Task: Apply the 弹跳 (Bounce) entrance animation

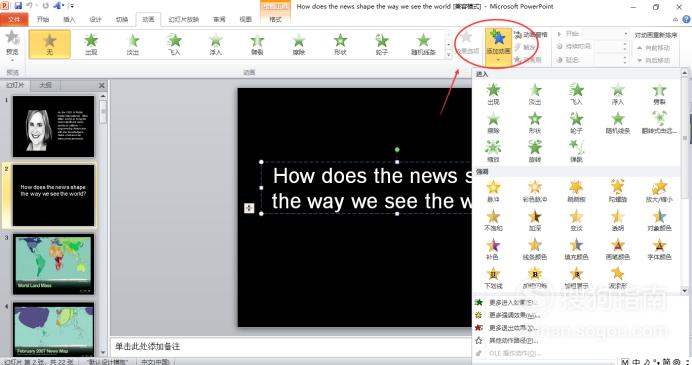Action: [576, 151]
